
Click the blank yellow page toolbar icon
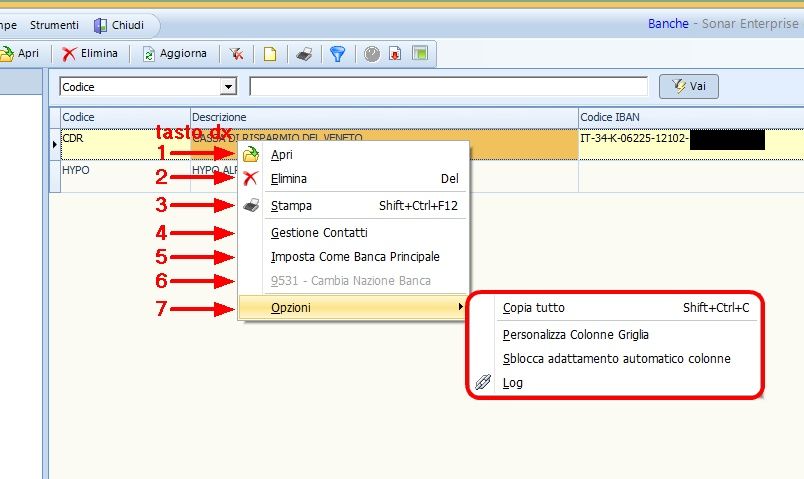point(270,54)
